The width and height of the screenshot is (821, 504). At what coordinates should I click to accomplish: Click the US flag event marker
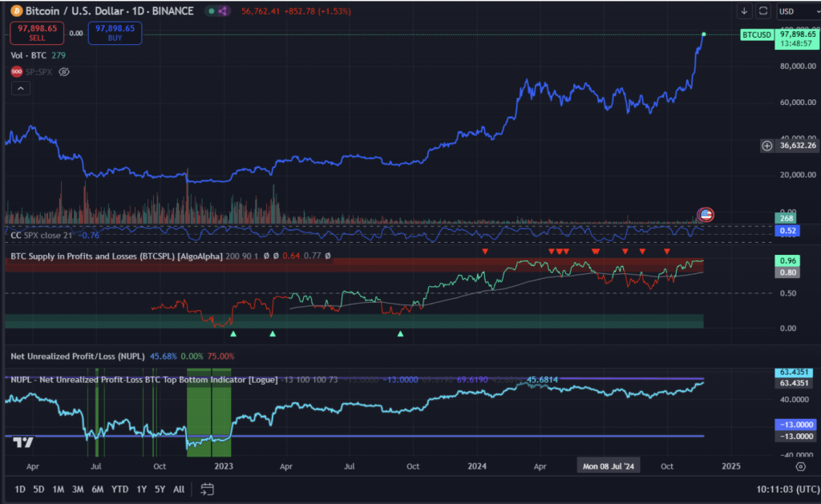pyautogui.click(x=706, y=214)
